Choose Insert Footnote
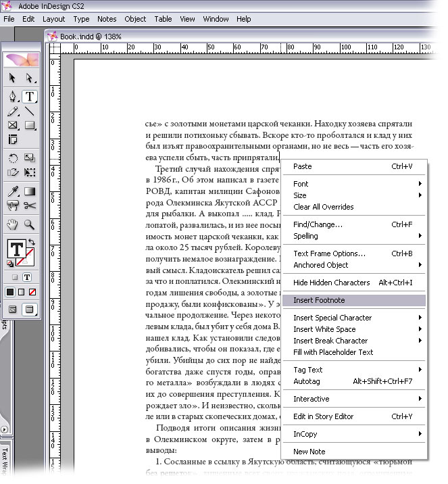Screen dimensions: 448x484 coord(354,300)
